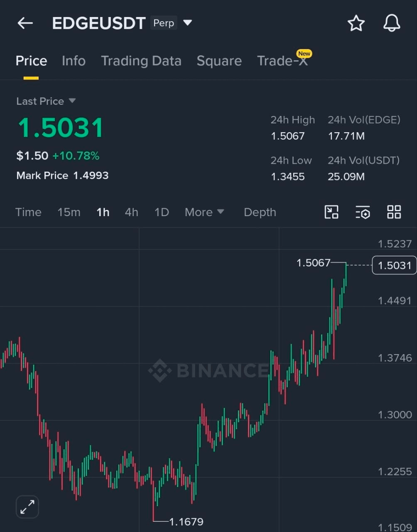Switch to Depth chart view

click(x=260, y=212)
